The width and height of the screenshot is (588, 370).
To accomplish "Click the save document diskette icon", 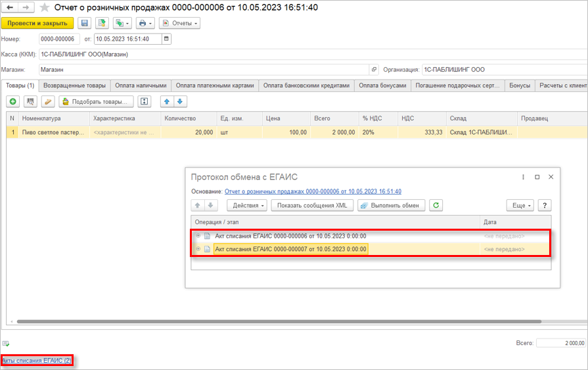I will (85, 23).
